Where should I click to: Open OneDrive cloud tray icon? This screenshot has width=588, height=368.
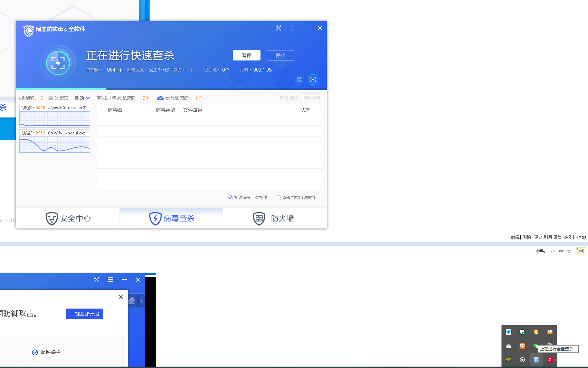pyautogui.click(x=509, y=346)
